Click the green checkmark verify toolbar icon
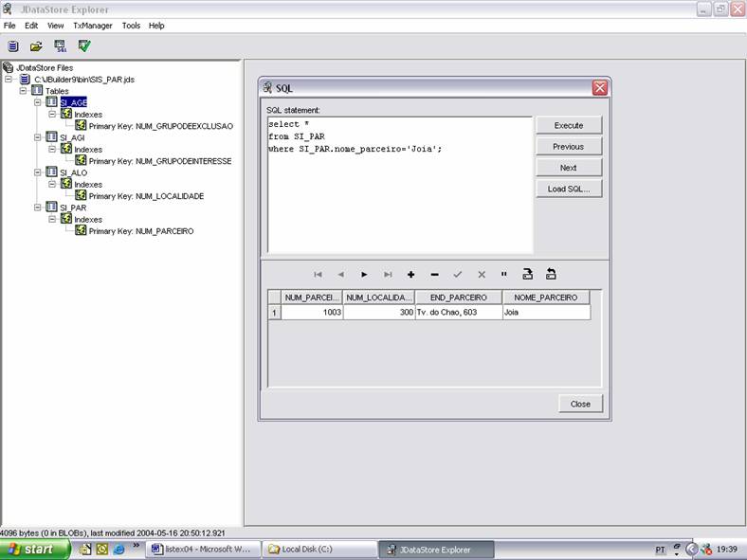The image size is (747, 560). [84, 45]
